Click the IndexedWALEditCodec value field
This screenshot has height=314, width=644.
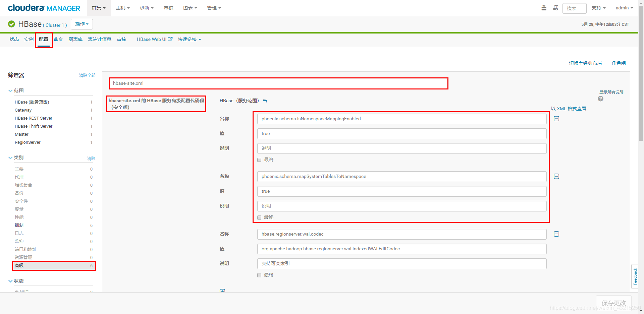[x=402, y=249]
